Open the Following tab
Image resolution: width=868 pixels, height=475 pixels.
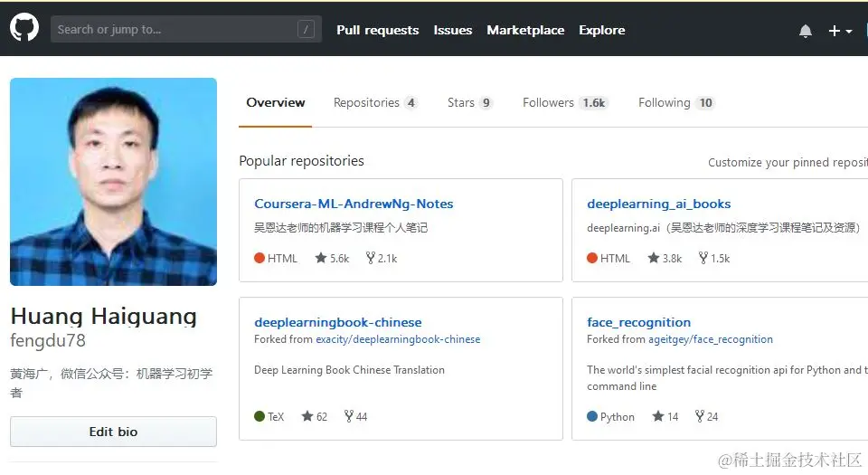[676, 102]
